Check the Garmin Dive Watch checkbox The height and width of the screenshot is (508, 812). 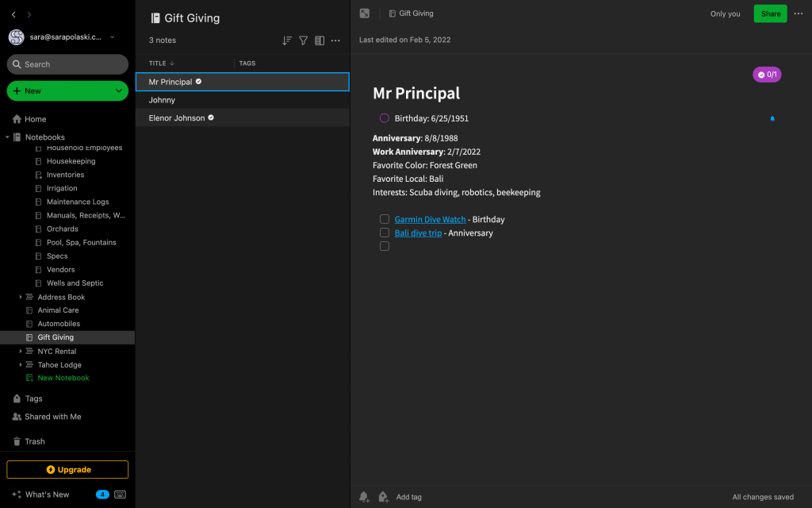pyautogui.click(x=385, y=219)
